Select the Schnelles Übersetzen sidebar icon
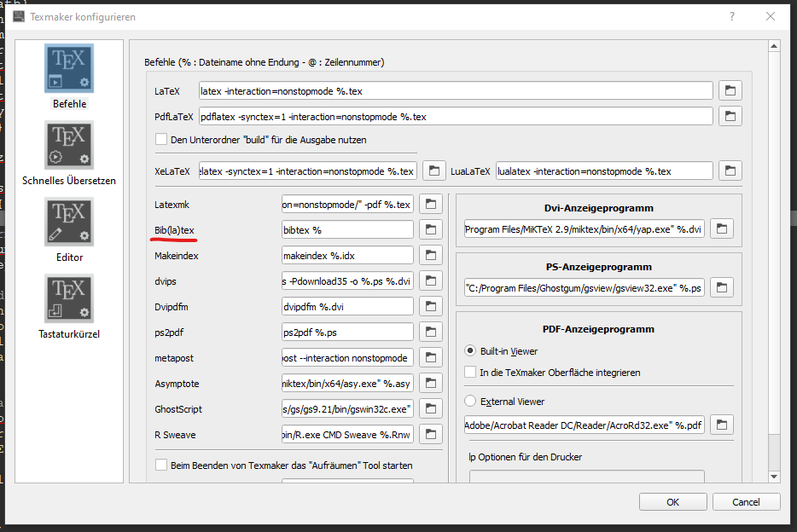Image resolution: width=797 pixels, height=532 pixels. 69,145
